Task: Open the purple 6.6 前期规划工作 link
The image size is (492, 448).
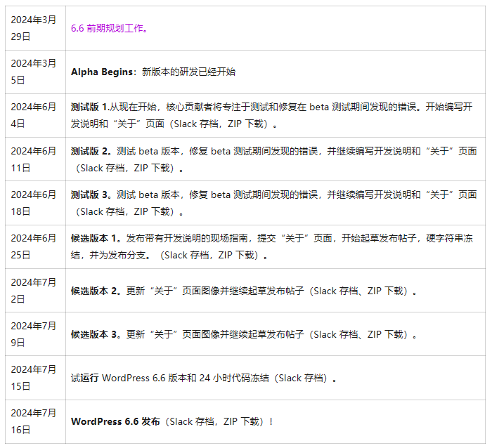Action: point(109,29)
